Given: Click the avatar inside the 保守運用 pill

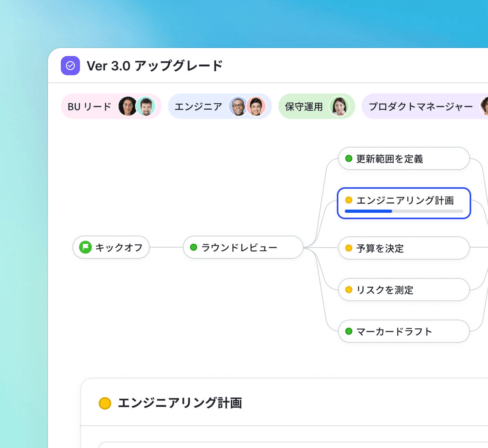Looking at the screenshot, I should (x=340, y=106).
